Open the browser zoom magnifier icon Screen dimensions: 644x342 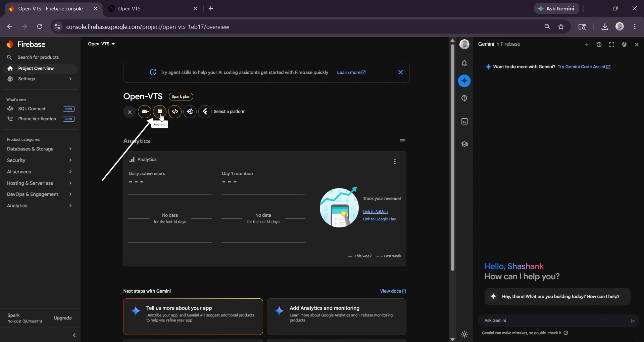547,27
